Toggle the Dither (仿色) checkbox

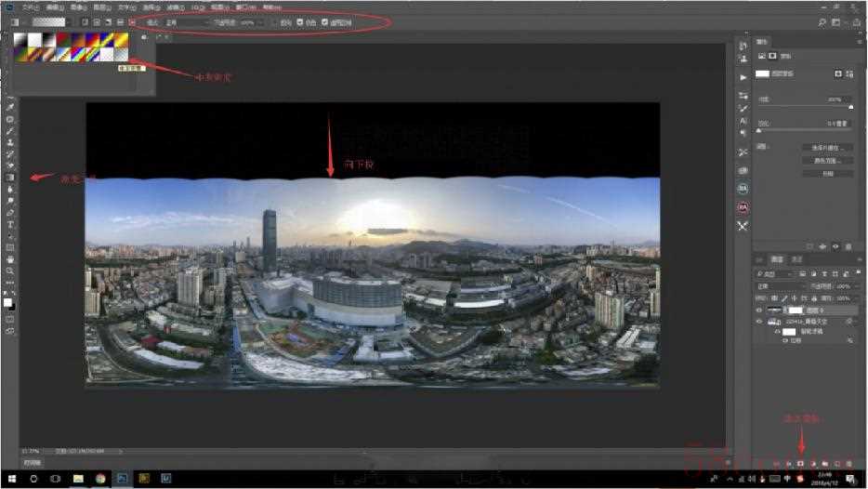coord(299,22)
